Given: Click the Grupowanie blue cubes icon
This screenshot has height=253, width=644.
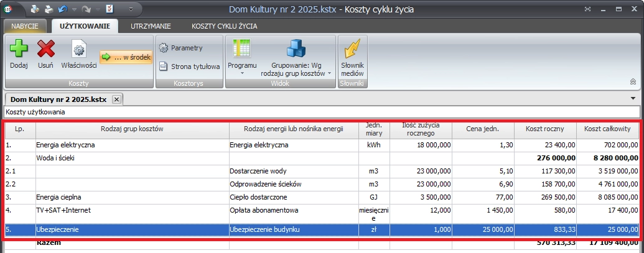Looking at the screenshot, I should [x=296, y=48].
